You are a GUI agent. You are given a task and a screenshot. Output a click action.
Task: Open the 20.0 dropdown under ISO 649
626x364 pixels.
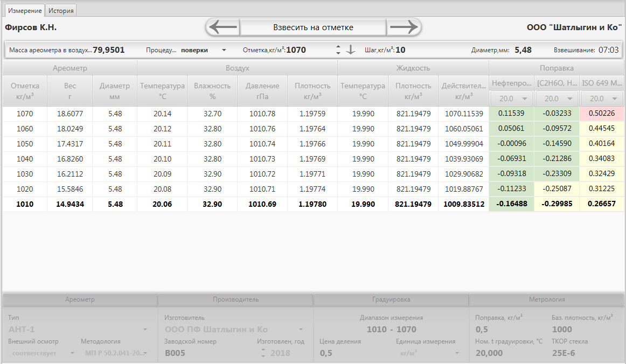[602, 99]
